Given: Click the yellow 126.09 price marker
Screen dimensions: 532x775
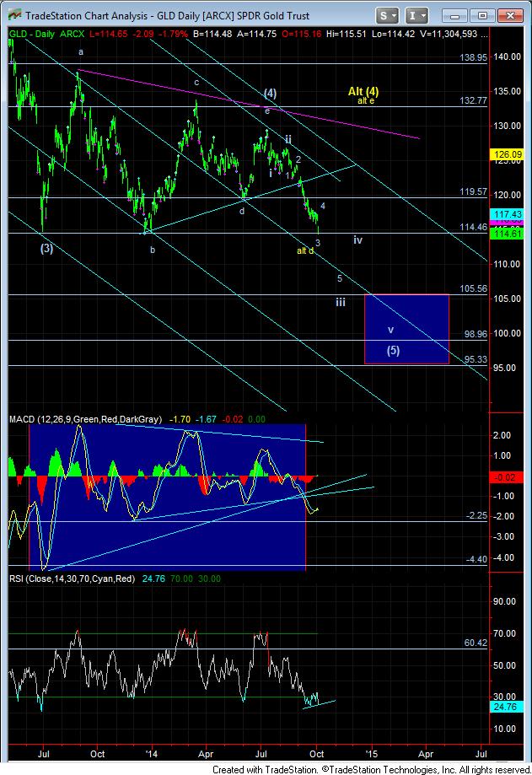Looking at the screenshot, I should click(507, 154).
